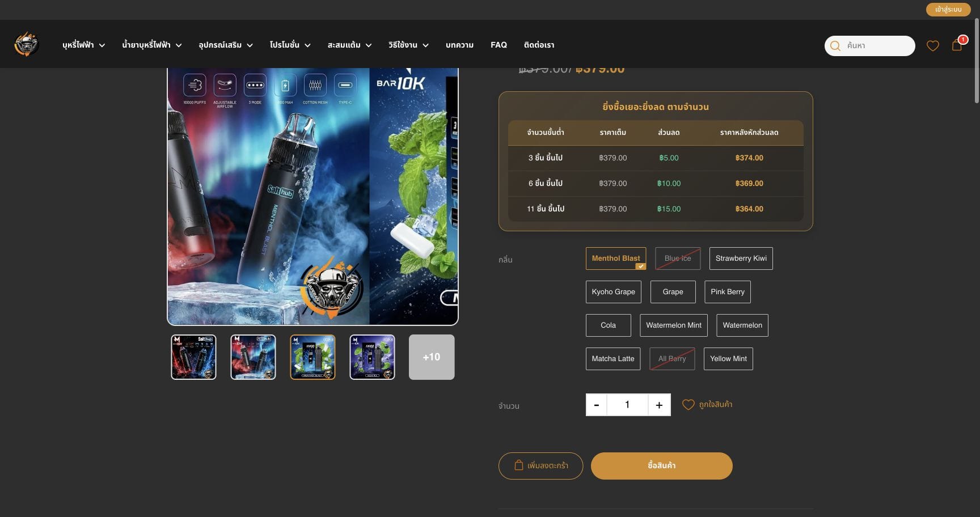Click the main product image
The height and width of the screenshot is (517, 980).
pos(312,196)
